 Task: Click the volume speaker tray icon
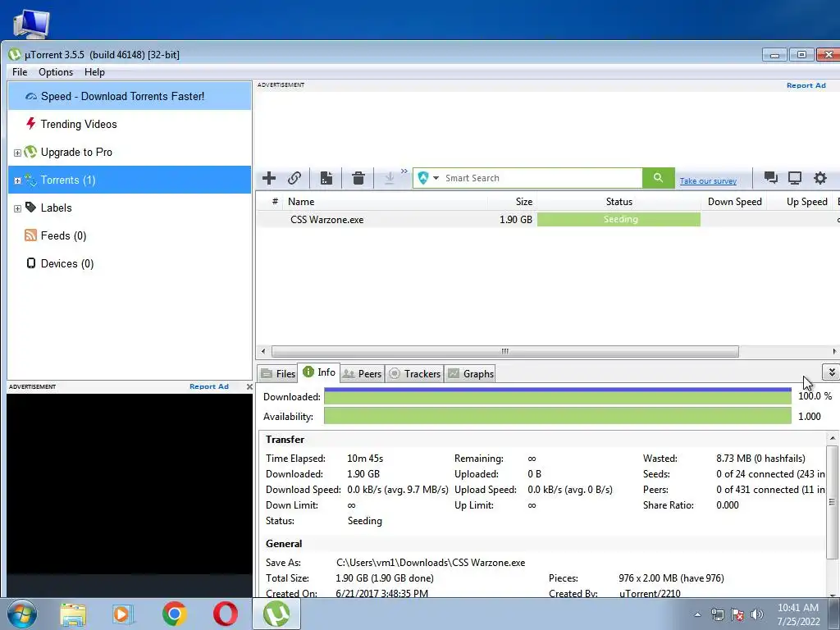pyautogui.click(x=757, y=614)
